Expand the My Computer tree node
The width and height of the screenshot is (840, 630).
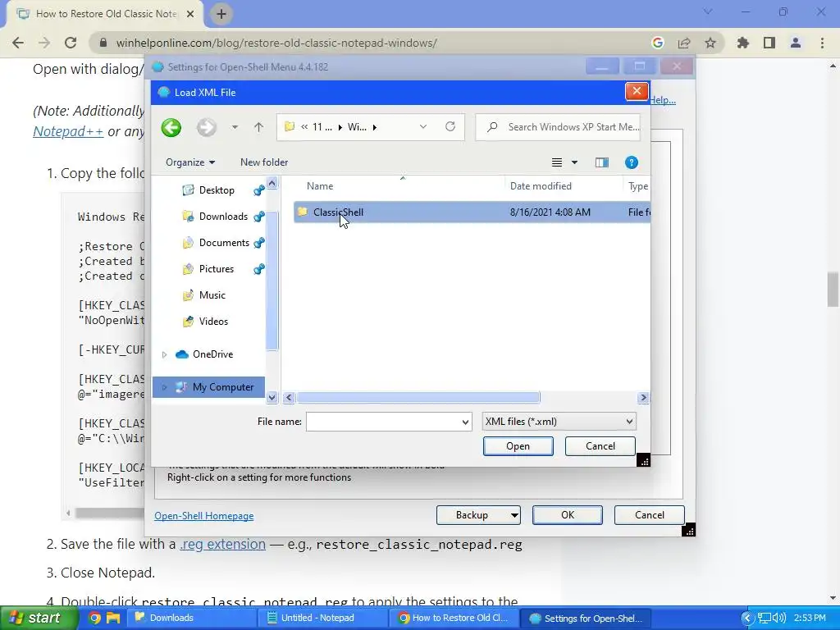164,387
